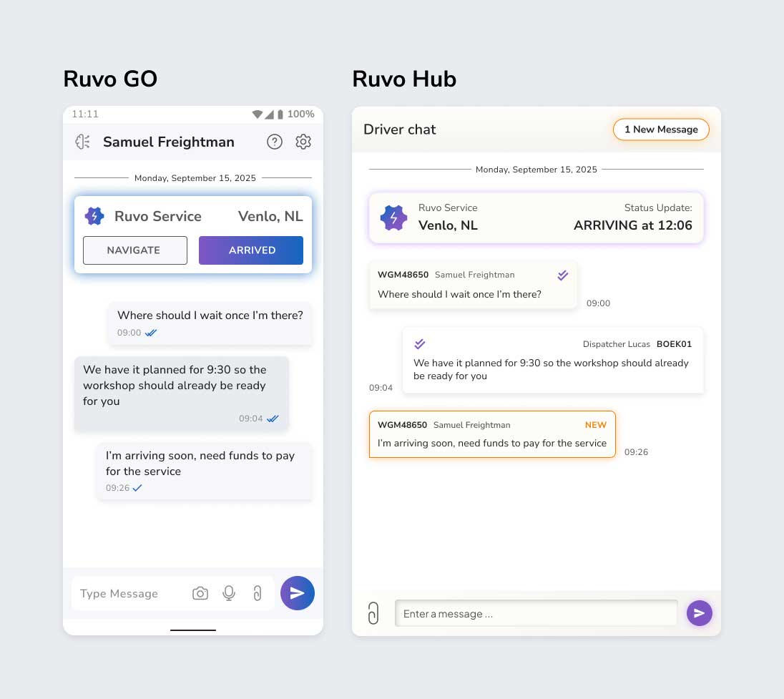Click the checkmark on Samuel's 09:00 message in Ruvo Hub
The height and width of the screenshot is (699, 784).
(563, 275)
